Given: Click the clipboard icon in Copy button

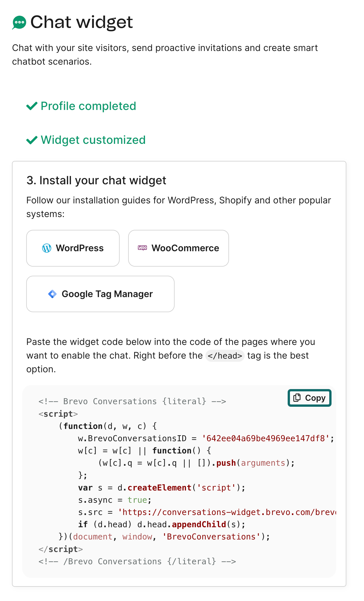Looking at the screenshot, I should (297, 398).
